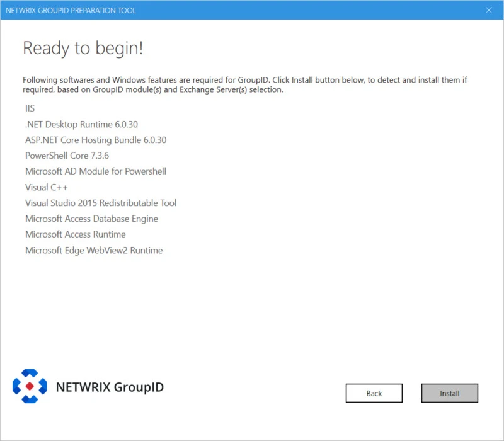Select Microsoft Access Runtime entry
Image resolution: width=504 pixels, height=441 pixels.
75,234
